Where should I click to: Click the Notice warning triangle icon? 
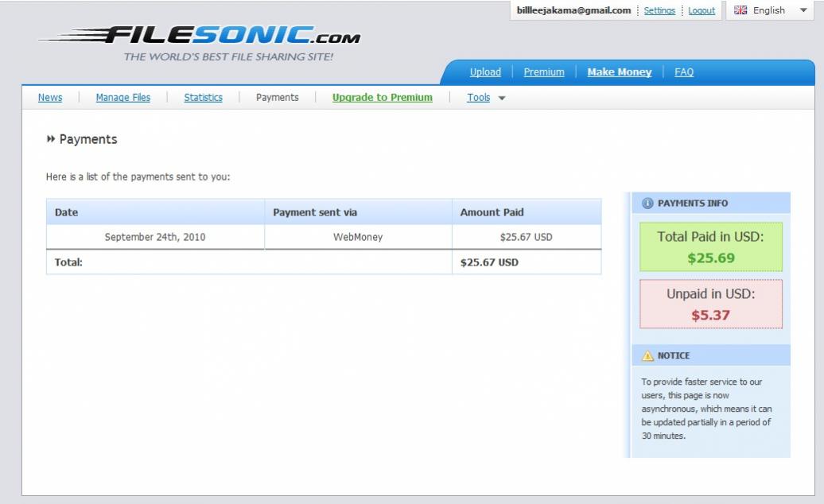[647, 355]
